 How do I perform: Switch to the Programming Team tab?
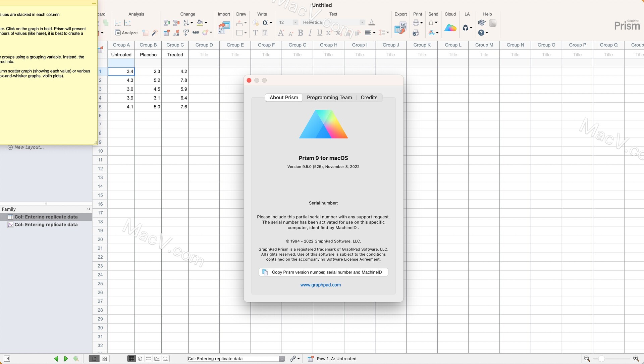click(x=329, y=97)
